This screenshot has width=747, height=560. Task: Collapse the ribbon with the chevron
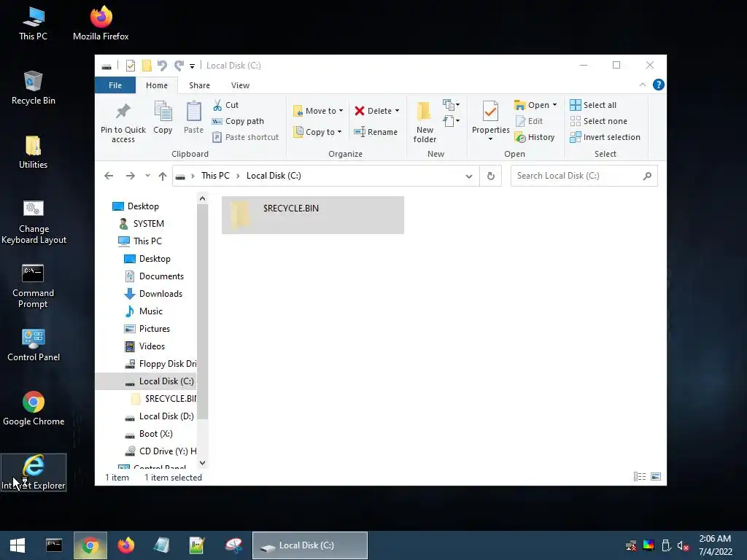tap(642, 85)
